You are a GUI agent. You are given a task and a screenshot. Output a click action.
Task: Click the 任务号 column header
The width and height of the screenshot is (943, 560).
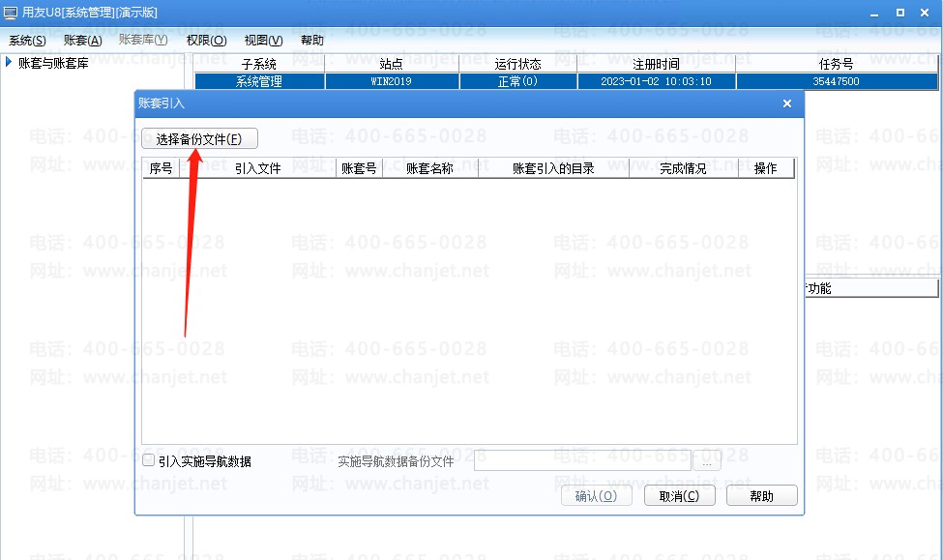[836, 64]
